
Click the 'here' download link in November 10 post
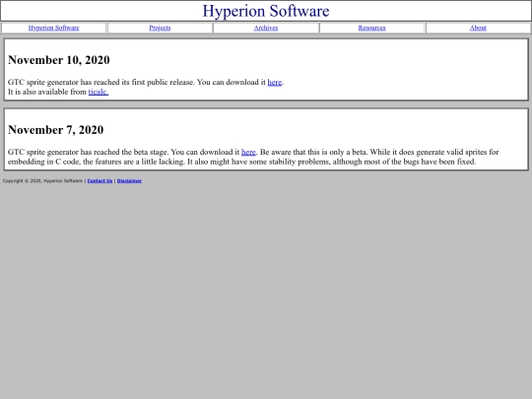coord(275,82)
